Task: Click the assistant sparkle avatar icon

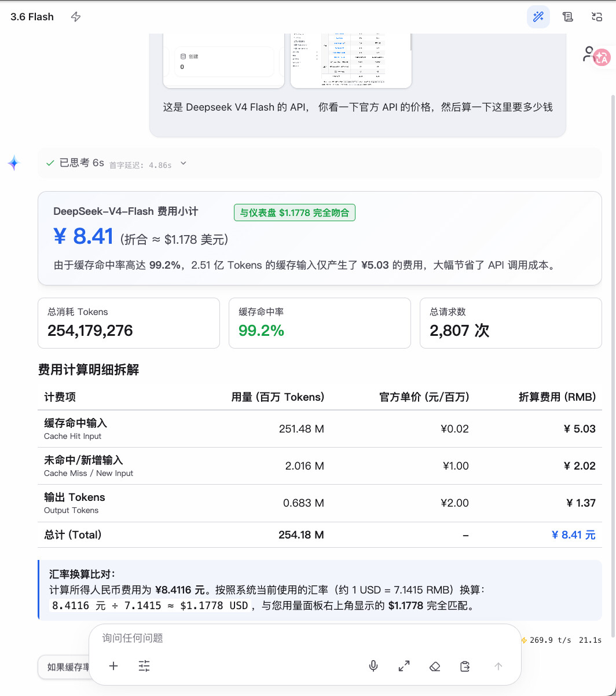Action: (x=14, y=163)
